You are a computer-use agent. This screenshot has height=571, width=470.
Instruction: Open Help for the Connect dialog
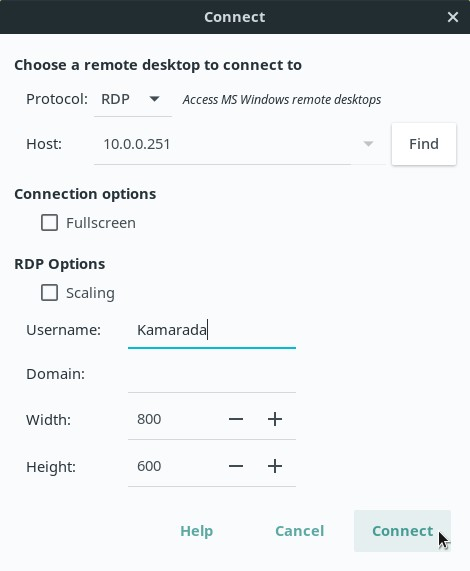tap(197, 531)
